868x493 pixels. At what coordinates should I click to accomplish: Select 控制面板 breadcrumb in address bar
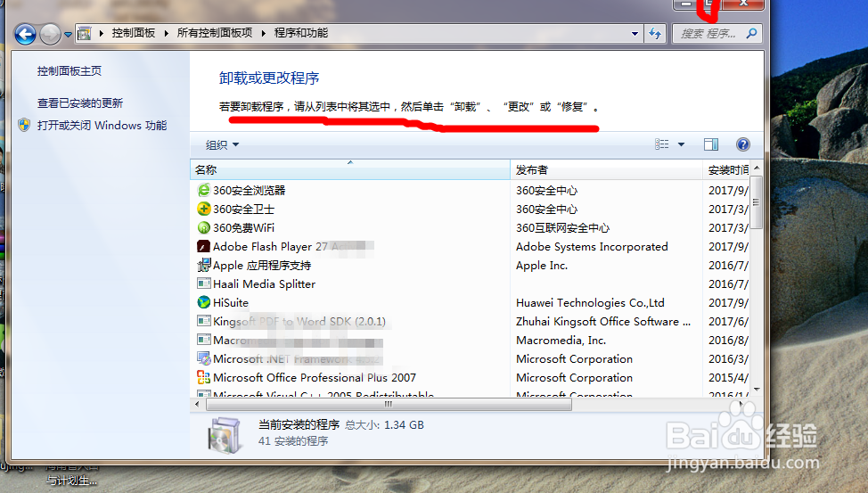(134, 33)
